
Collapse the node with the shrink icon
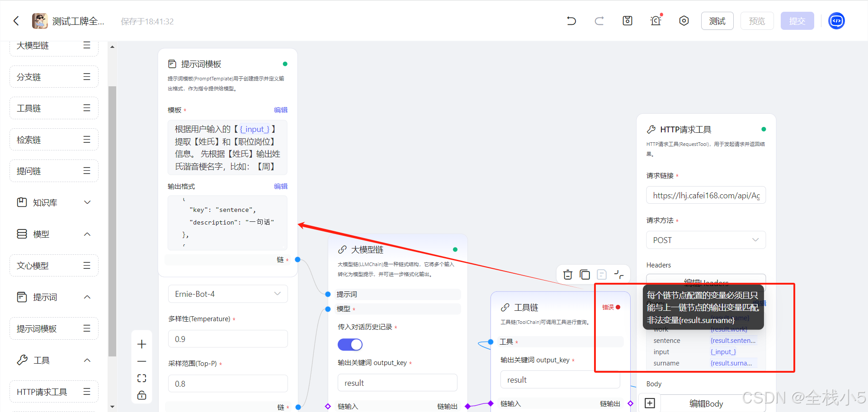click(x=618, y=274)
